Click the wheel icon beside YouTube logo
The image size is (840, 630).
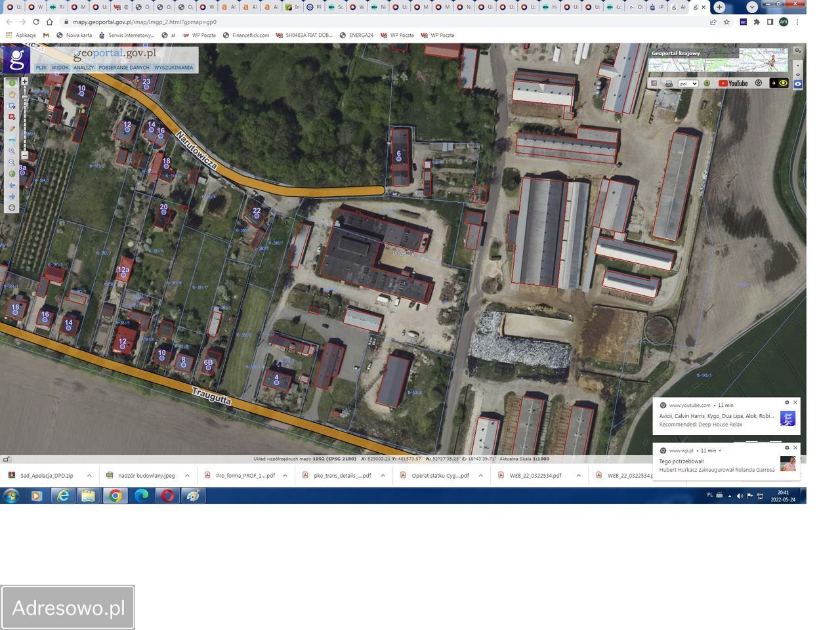[759, 83]
